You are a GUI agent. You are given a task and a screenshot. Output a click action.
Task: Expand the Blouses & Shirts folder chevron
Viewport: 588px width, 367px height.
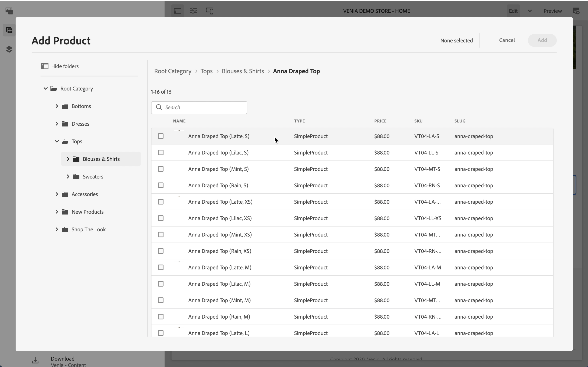click(x=68, y=159)
